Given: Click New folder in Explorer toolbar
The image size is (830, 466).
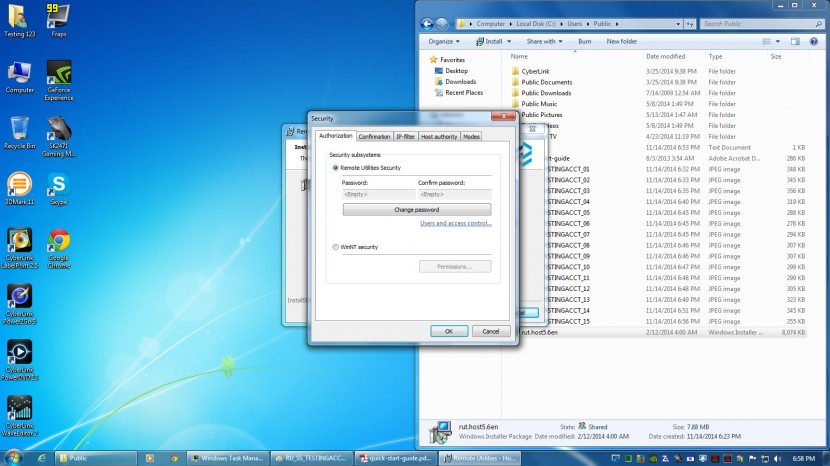Looking at the screenshot, I should tap(621, 41).
